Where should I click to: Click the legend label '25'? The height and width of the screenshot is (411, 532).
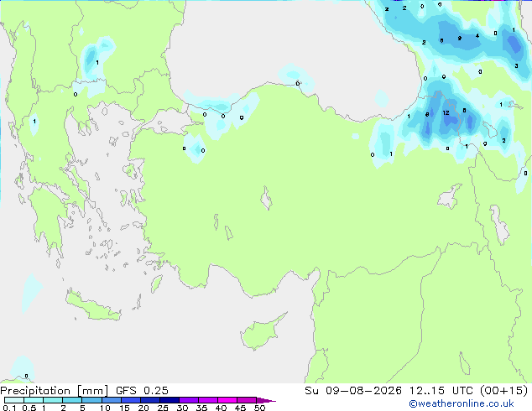coord(163,408)
